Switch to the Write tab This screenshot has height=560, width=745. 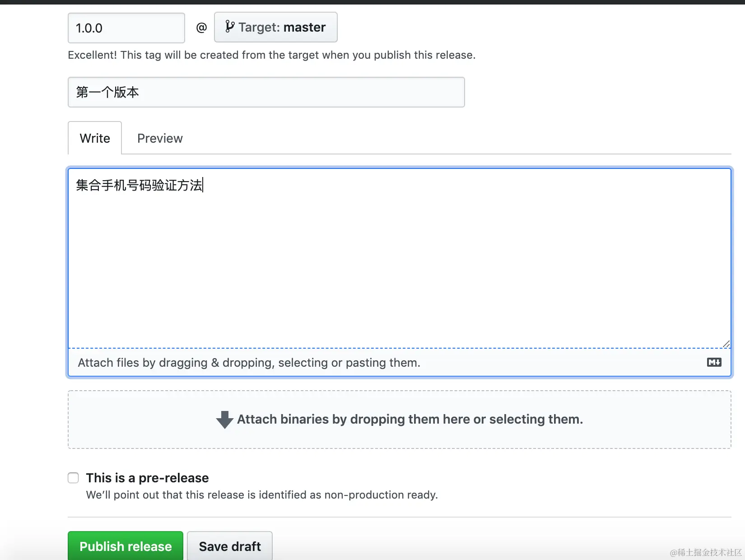click(95, 138)
